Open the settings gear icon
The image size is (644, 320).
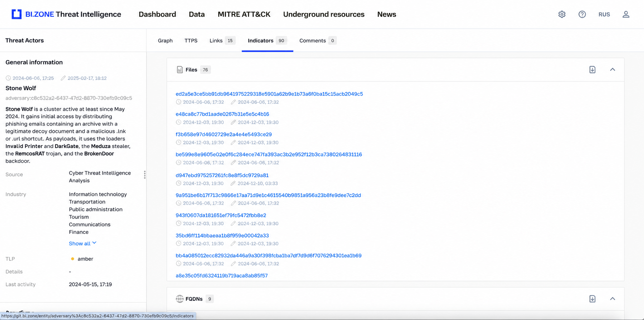point(562,14)
